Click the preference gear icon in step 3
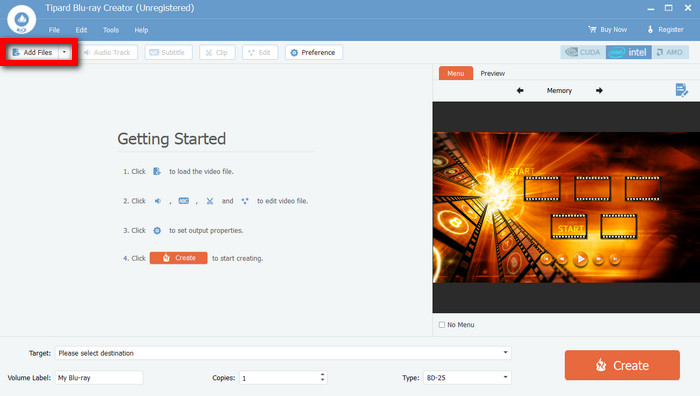Image resolution: width=700 pixels, height=396 pixels. click(157, 230)
